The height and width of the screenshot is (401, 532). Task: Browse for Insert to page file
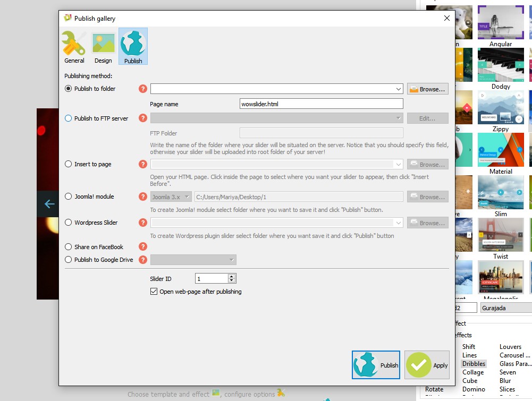pyautogui.click(x=428, y=165)
